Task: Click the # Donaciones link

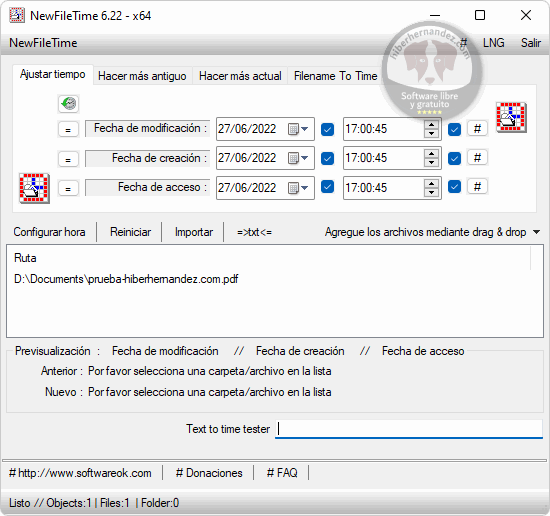Action: click(x=209, y=473)
